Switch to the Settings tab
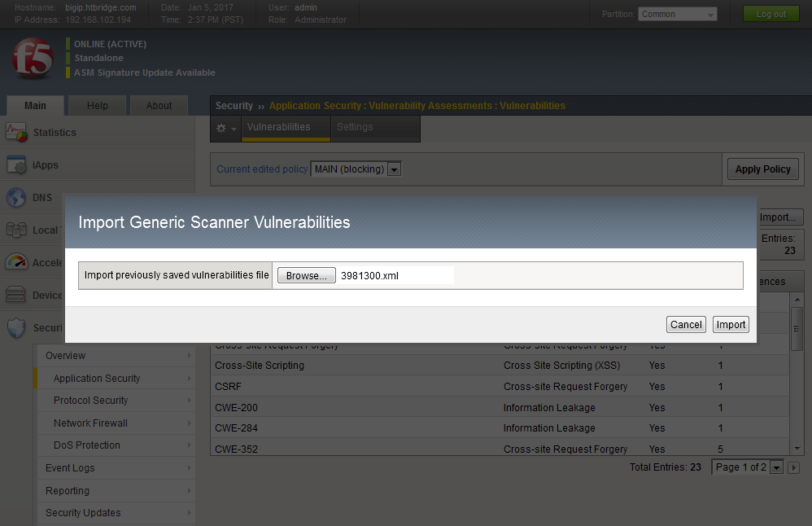 [355, 127]
